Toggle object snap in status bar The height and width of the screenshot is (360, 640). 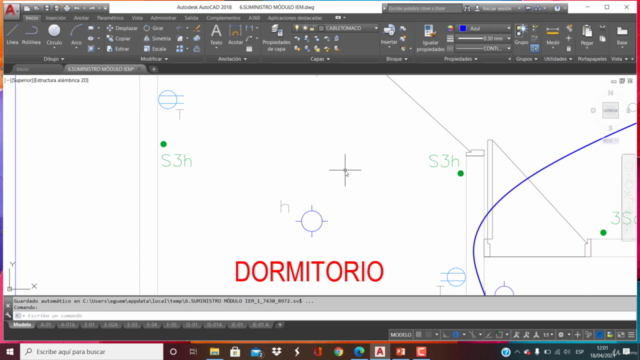coord(499,335)
